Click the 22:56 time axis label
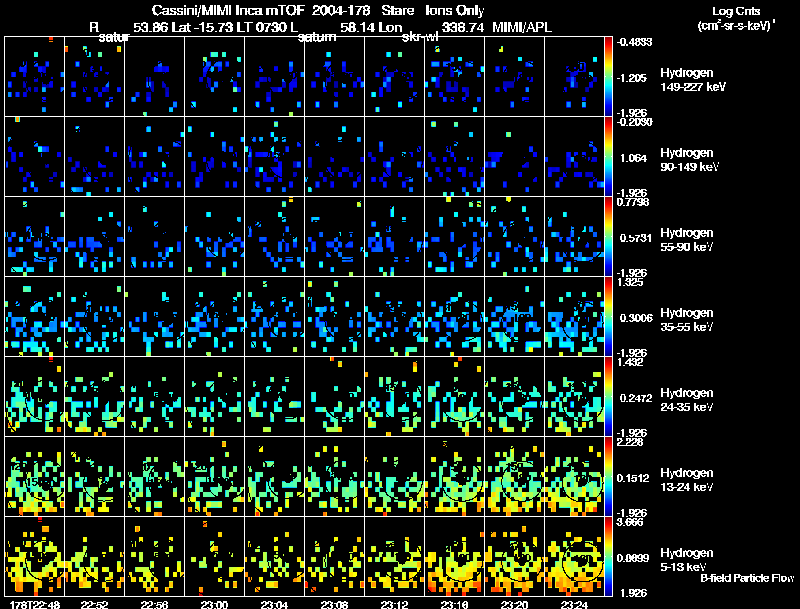The image size is (800, 609). tap(154, 604)
